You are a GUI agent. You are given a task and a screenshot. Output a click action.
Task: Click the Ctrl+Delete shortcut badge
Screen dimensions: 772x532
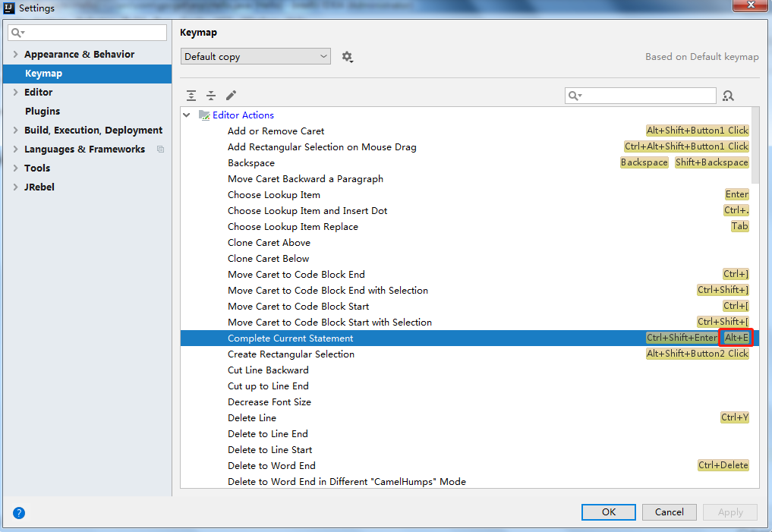(723, 465)
